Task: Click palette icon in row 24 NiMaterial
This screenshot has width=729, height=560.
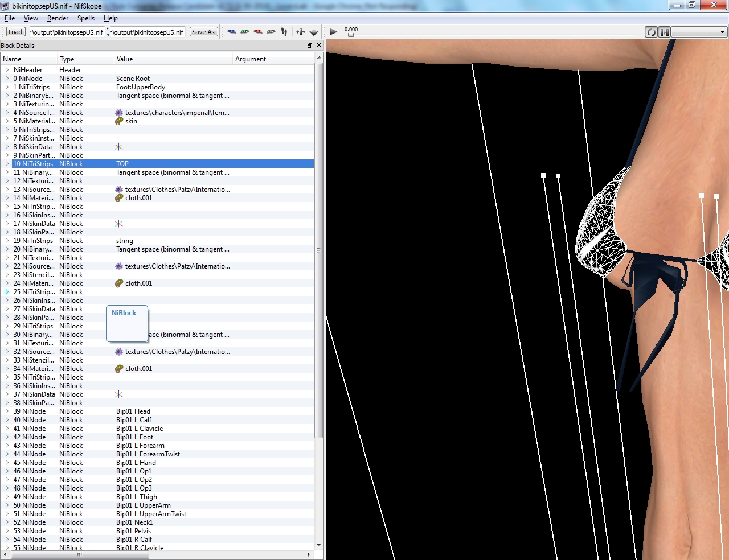Action: 119,283
